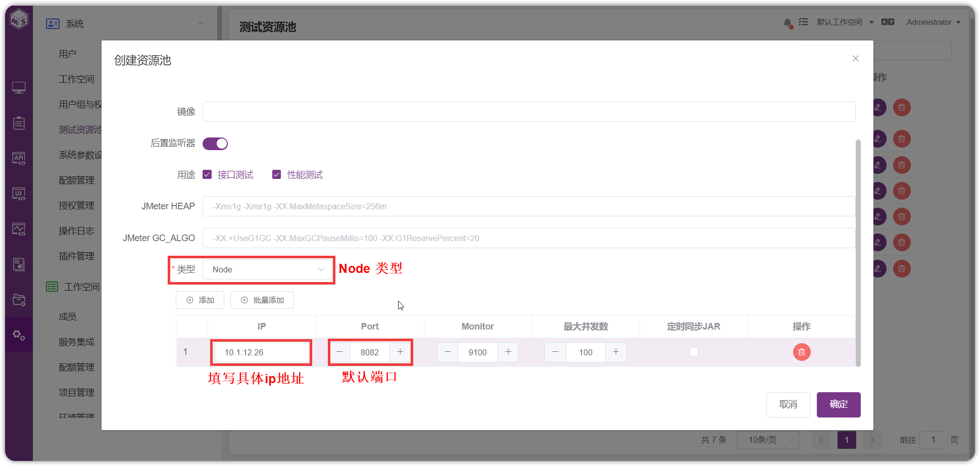The height and width of the screenshot is (466, 980).
Task: Decrease the Port 8082 value
Action: [340, 352]
